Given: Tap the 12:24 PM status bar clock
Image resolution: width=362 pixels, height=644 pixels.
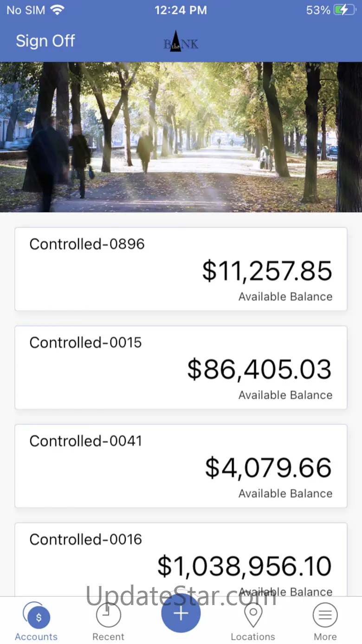Looking at the screenshot, I should (x=181, y=10).
